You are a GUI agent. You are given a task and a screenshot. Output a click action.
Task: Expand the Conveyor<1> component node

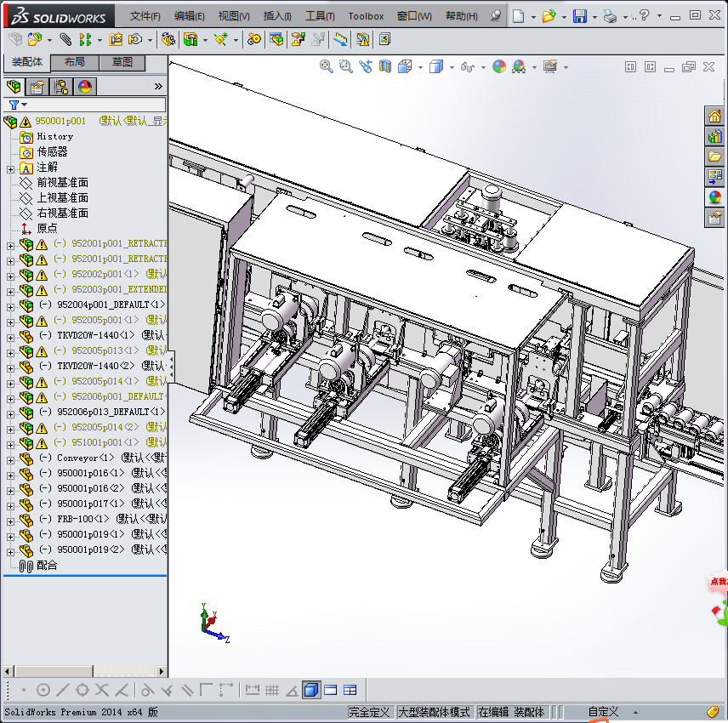tap(10, 458)
